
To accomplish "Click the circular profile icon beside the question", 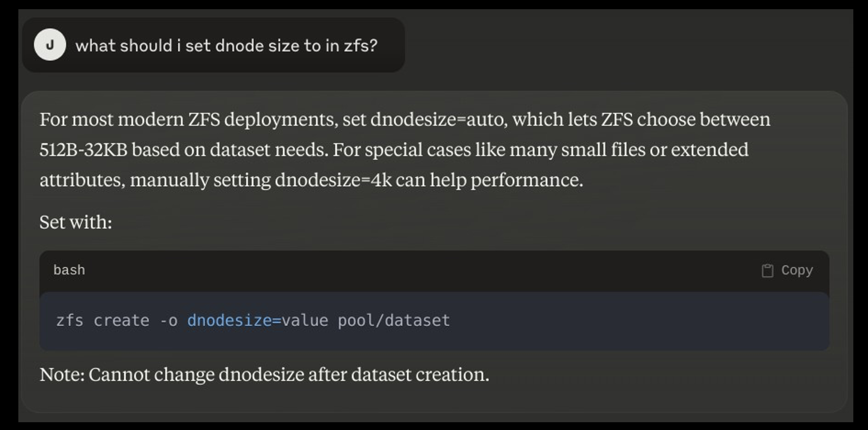I will (51, 44).
